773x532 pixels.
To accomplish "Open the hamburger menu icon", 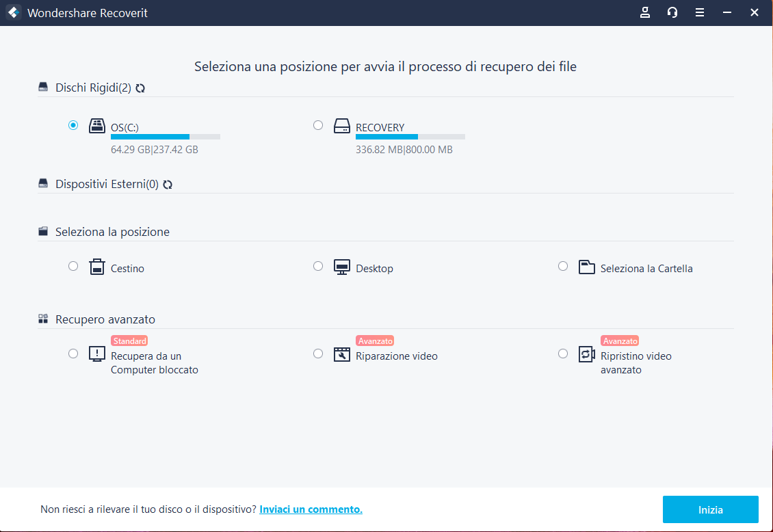I will [700, 12].
